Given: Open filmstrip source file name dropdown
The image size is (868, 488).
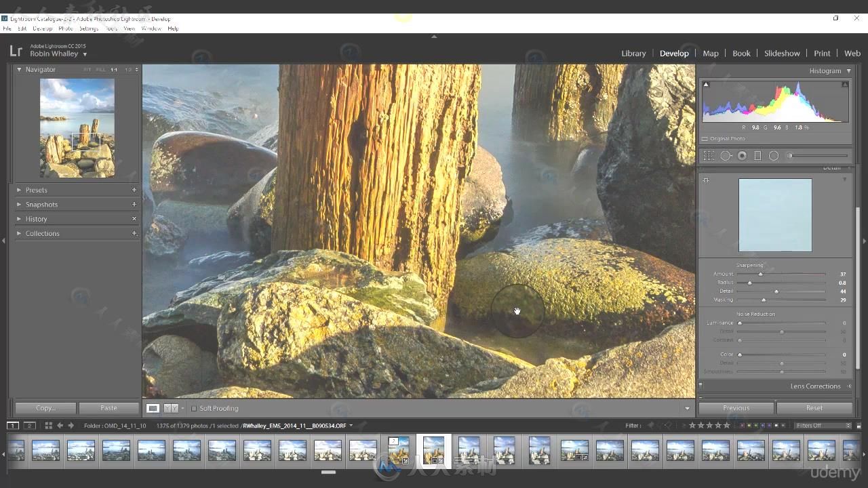Looking at the screenshot, I should coord(351,426).
